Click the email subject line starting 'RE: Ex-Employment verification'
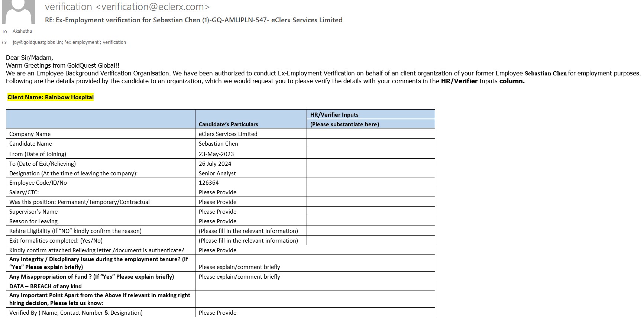This screenshot has width=644, height=321. click(x=194, y=20)
